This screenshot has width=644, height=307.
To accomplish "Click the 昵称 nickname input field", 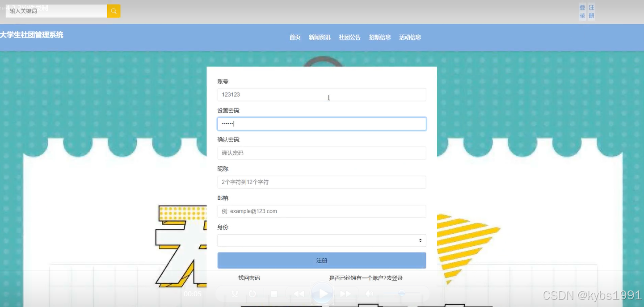I will coord(322,182).
